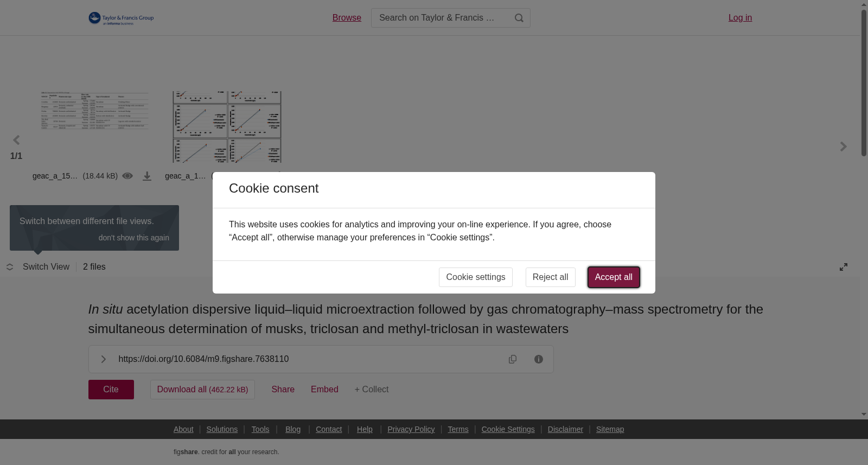Open the Privacy Policy footer link
Screen dimensions: 868x465
(x=411, y=429)
